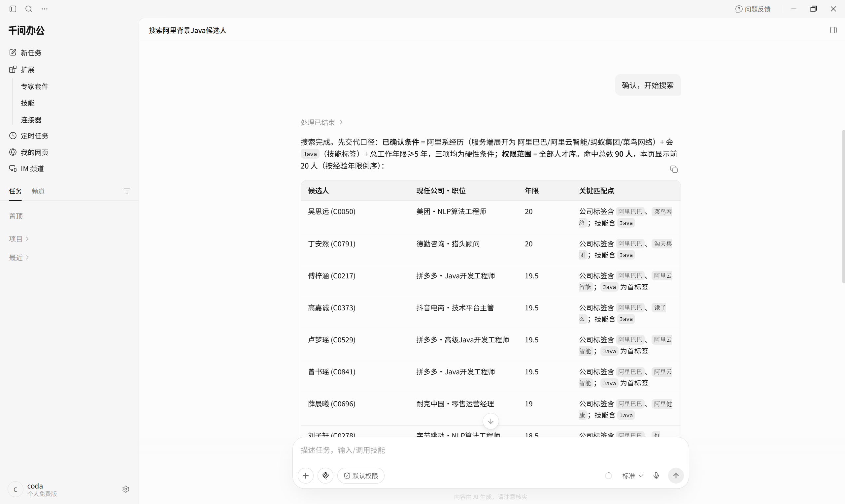The image size is (845, 504).
Task: Click the 置顶 label
Action: click(16, 216)
